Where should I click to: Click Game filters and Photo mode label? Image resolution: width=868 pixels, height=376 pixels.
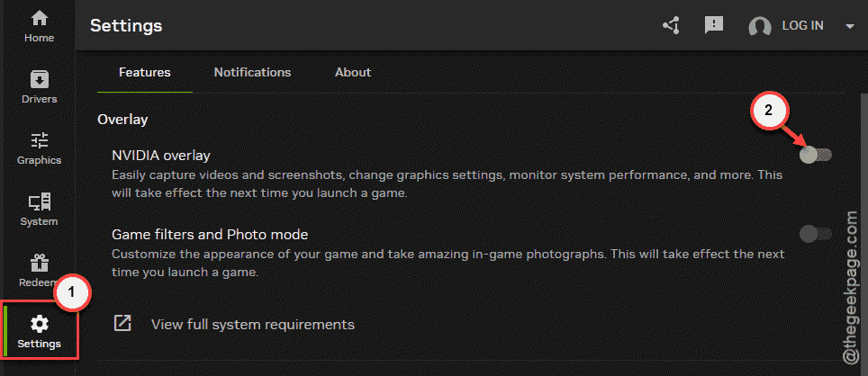tap(210, 235)
